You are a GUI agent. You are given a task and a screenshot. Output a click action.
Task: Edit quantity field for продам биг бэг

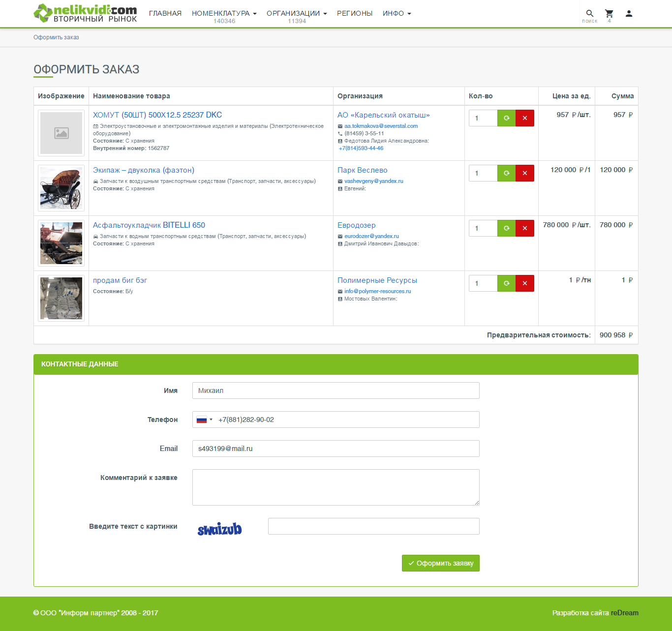coord(483,283)
